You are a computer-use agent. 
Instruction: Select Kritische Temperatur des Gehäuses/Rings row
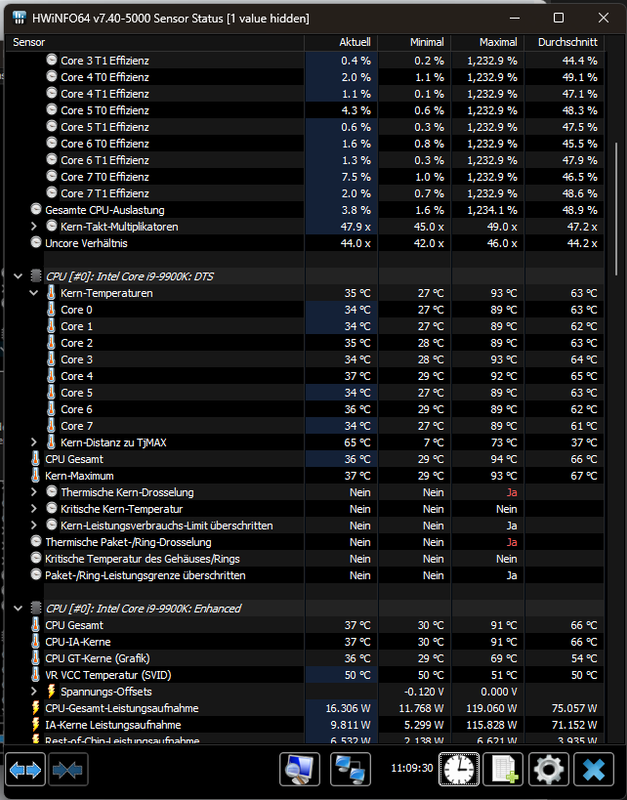tap(305, 559)
